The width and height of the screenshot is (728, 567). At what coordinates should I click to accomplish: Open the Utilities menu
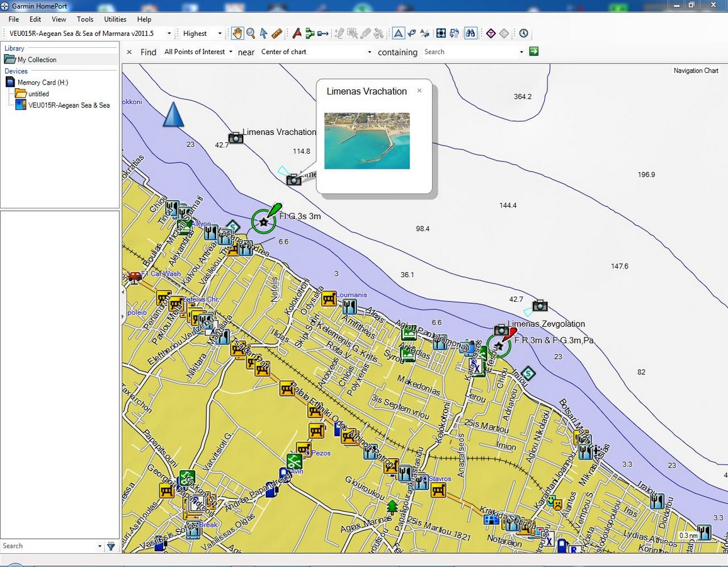point(115,19)
